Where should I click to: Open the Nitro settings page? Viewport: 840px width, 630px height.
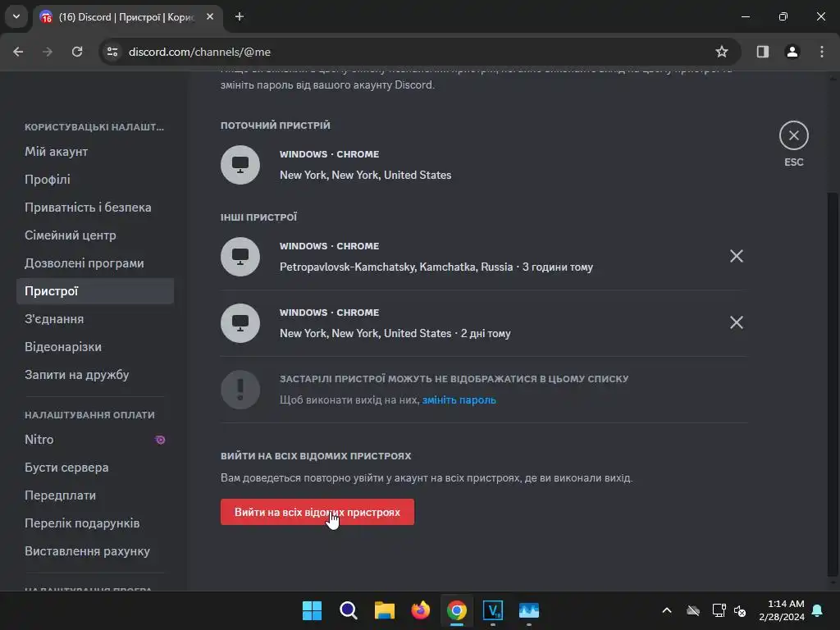coord(95,440)
